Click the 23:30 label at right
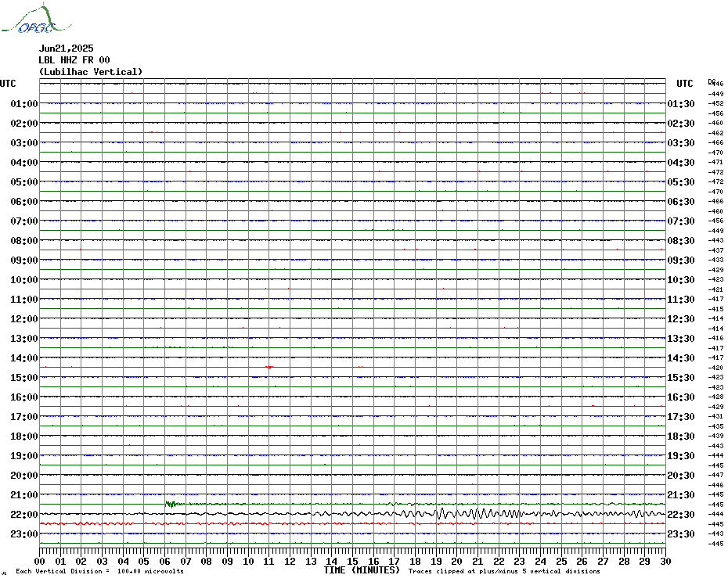 [x=681, y=533]
